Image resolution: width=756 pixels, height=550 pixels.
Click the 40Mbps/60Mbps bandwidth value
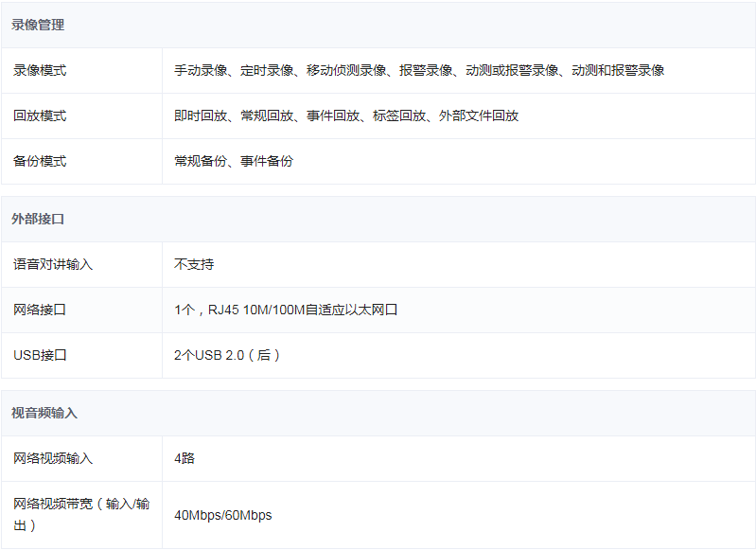pyautogui.click(x=223, y=515)
